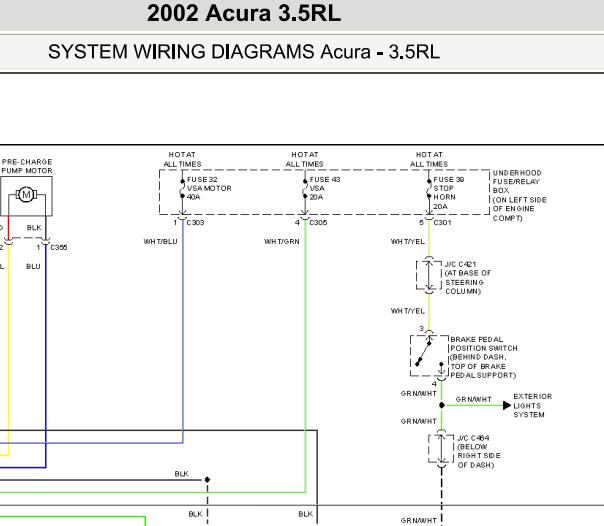Click the 'FUSE 39 STOP HORN 20A' label

click(448, 193)
